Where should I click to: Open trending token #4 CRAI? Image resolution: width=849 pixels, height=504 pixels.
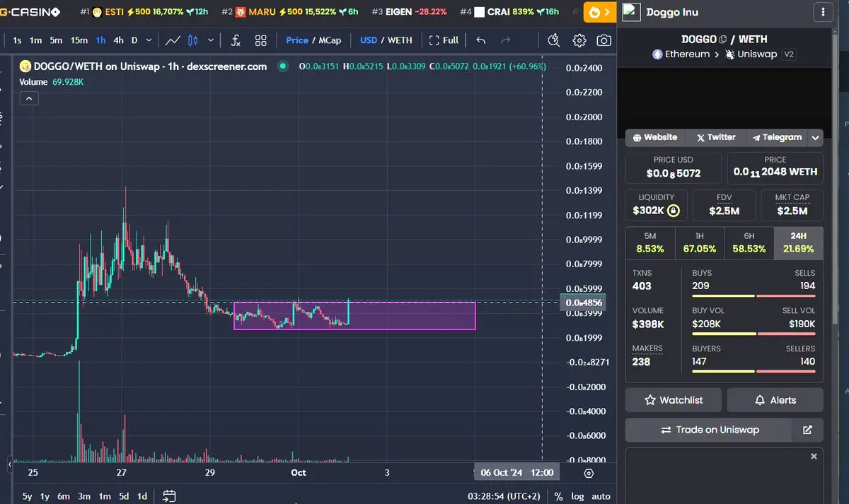pyautogui.click(x=509, y=12)
